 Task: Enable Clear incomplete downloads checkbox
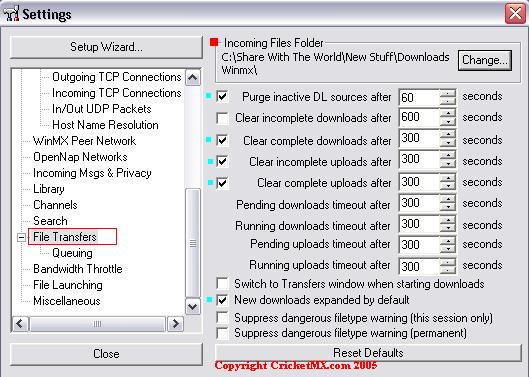point(222,118)
